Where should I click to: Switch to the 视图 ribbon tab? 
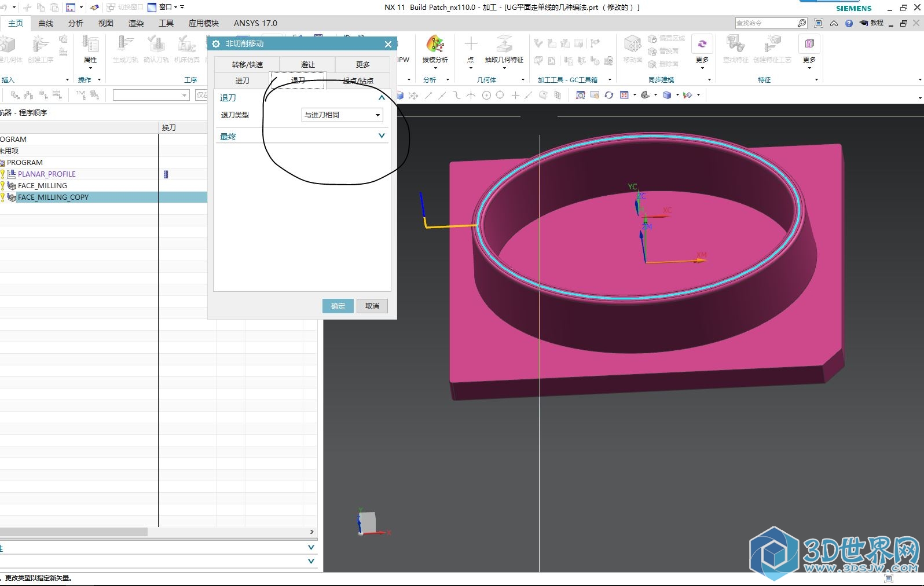click(106, 23)
